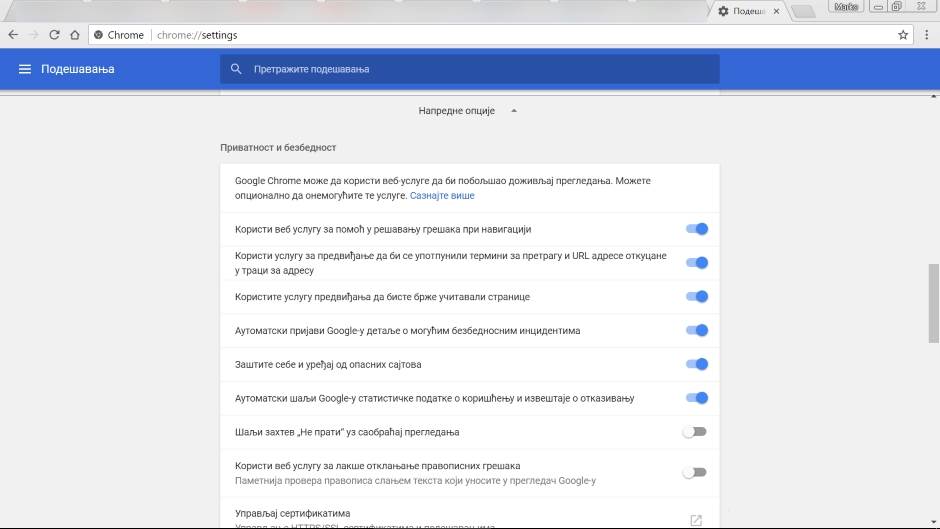The image size is (940, 529).
Task: Bookmark this page with the star icon
Action: tap(903, 35)
